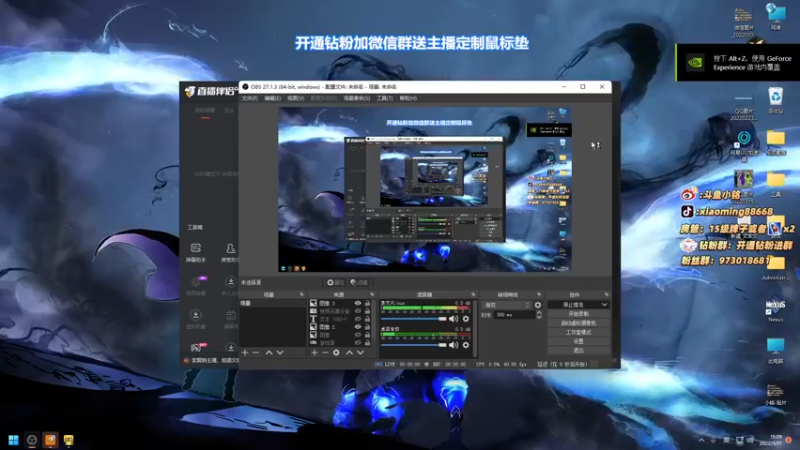The height and width of the screenshot is (450, 800).
Task: Open source properties gear in sources toolbar
Action: pyautogui.click(x=336, y=353)
